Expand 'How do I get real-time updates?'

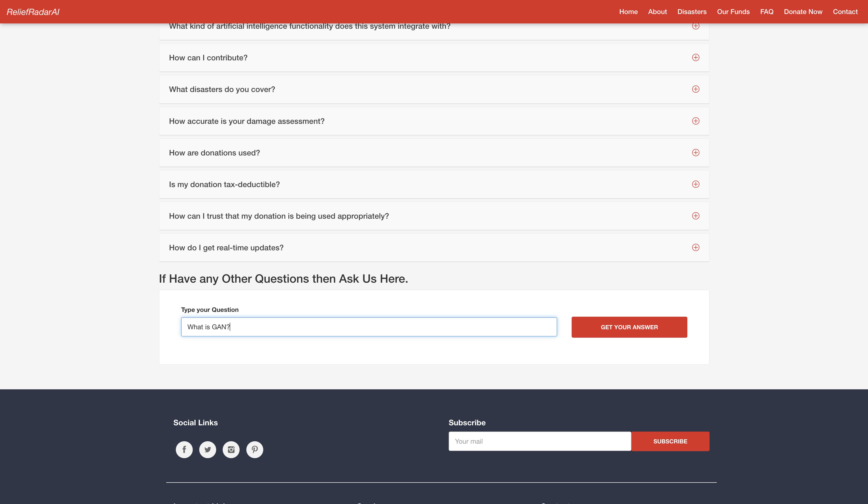[695, 247]
